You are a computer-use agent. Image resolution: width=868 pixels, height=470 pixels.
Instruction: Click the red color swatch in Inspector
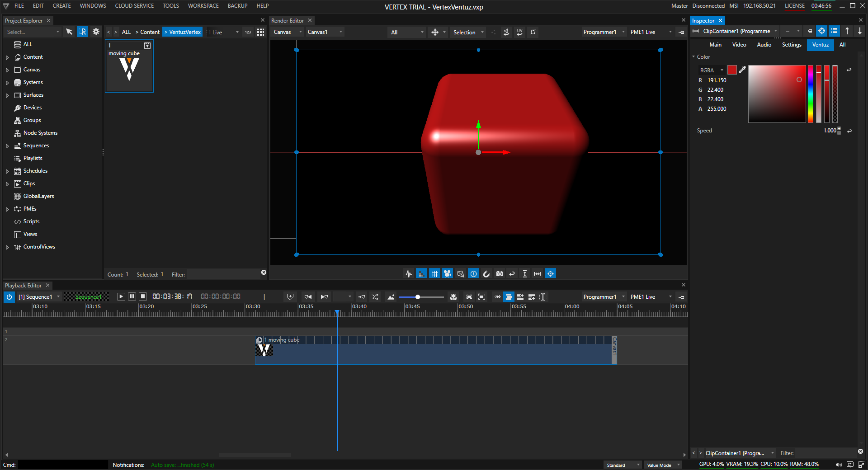(732, 70)
